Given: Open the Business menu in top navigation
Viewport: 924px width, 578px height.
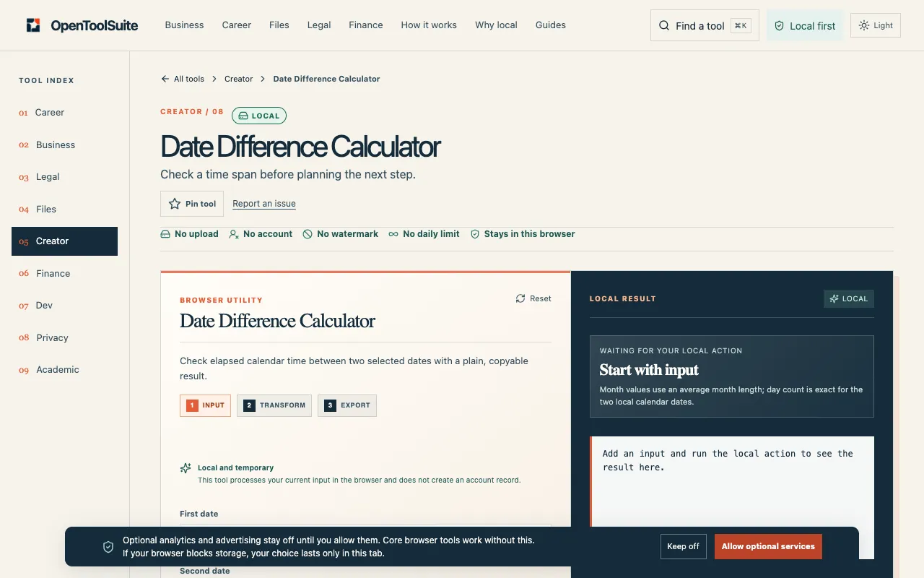Looking at the screenshot, I should (x=184, y=25).
